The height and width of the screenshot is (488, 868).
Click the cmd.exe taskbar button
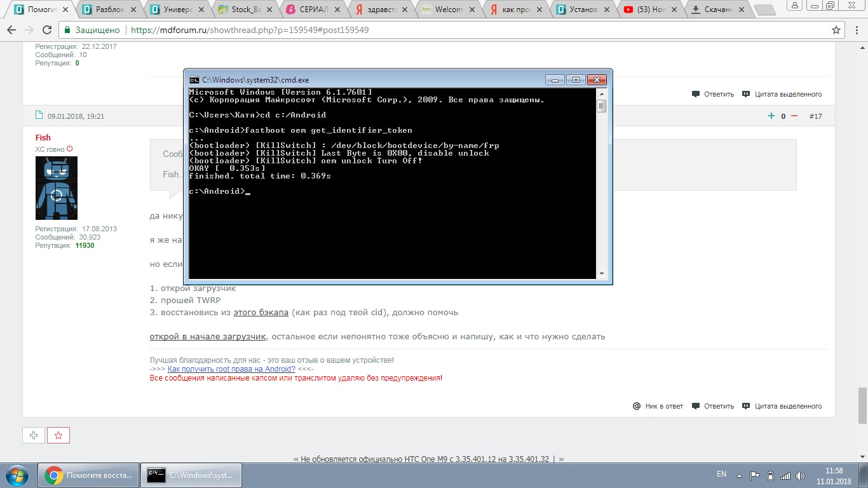[191, 475]
